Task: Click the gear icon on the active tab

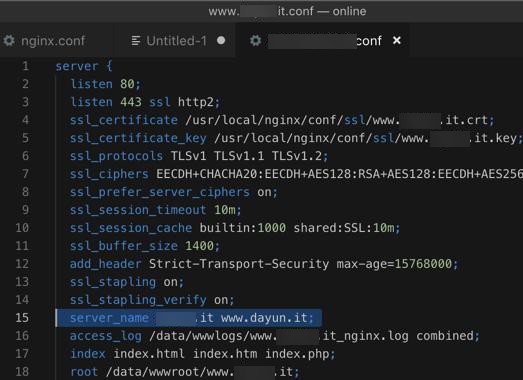Action: (255, 41)
